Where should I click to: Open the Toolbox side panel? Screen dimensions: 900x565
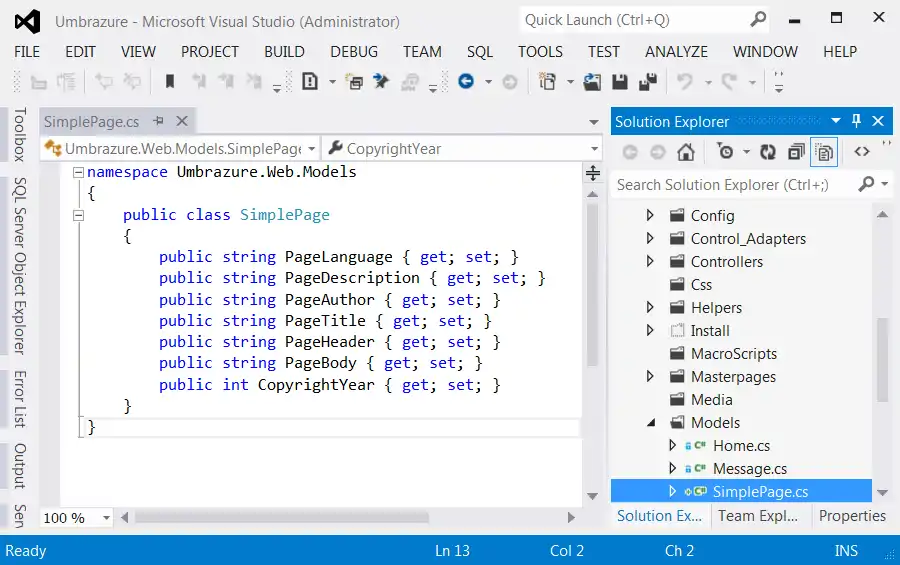[x=20, y=134]
